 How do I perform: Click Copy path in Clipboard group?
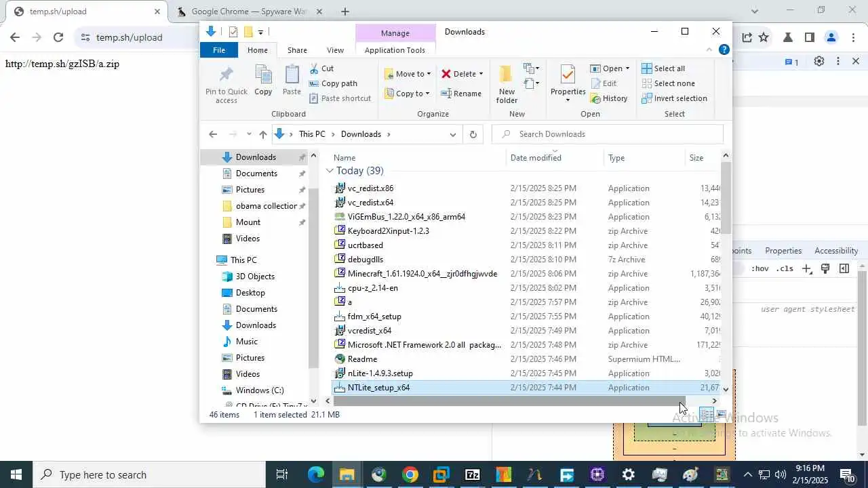click(x=333, y=83)
